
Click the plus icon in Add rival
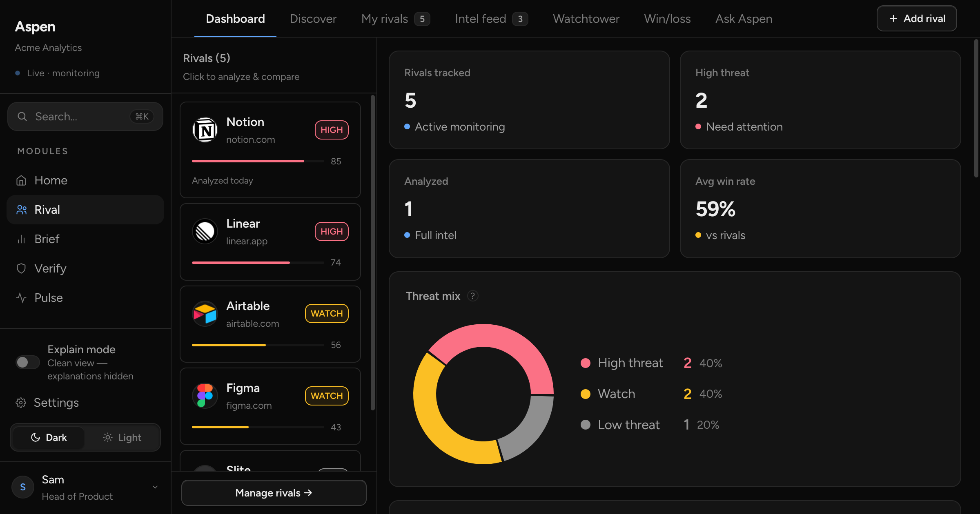[893, 19]
